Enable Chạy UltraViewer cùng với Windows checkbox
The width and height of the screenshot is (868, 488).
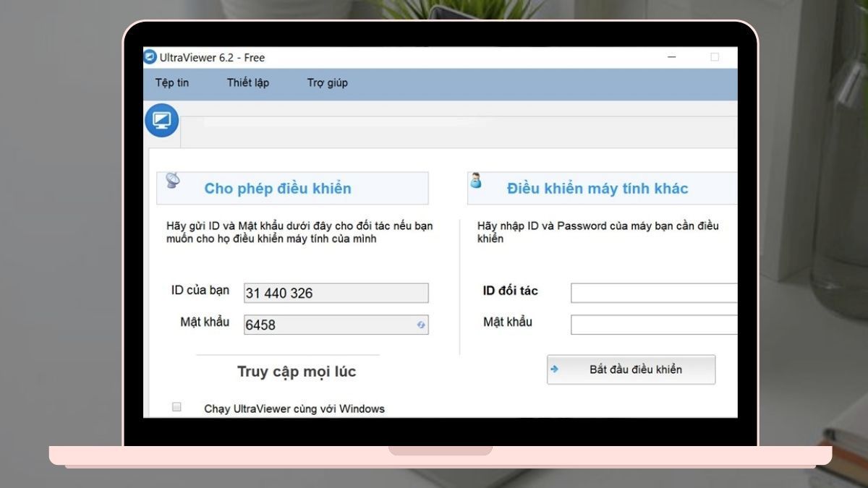[x=176, y=407]
